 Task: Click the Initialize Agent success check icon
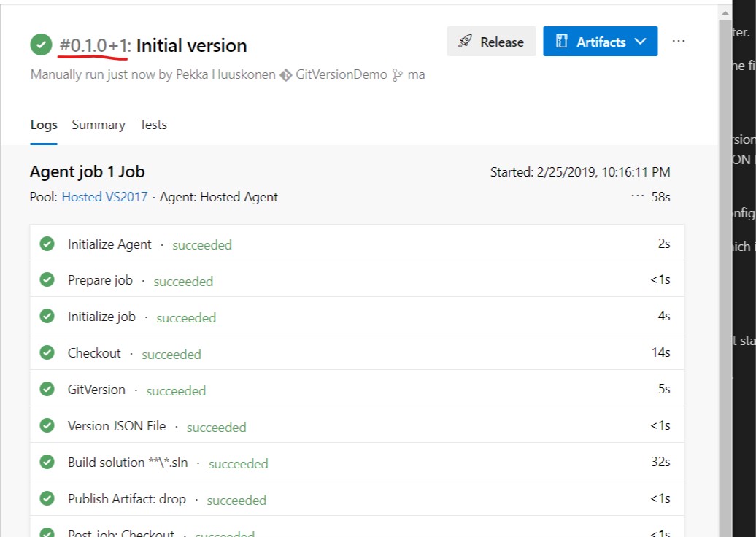(47, 244)
